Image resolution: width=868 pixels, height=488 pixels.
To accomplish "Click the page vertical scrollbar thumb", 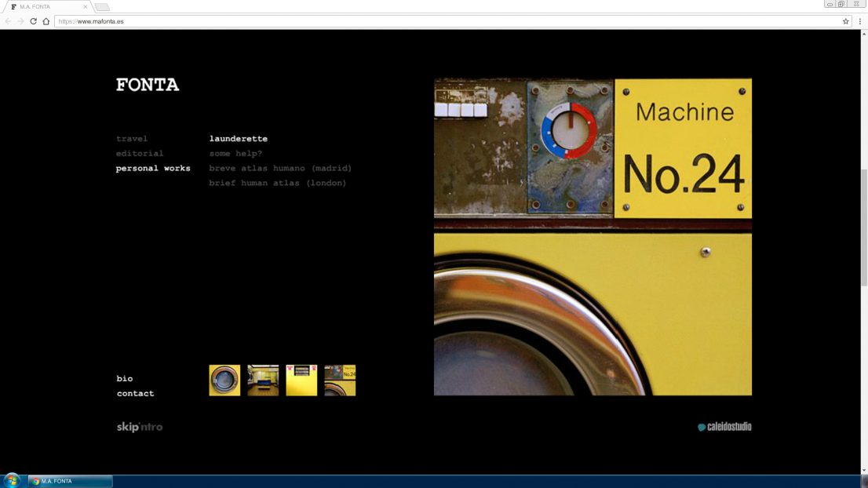I will [x=864, y=228].
